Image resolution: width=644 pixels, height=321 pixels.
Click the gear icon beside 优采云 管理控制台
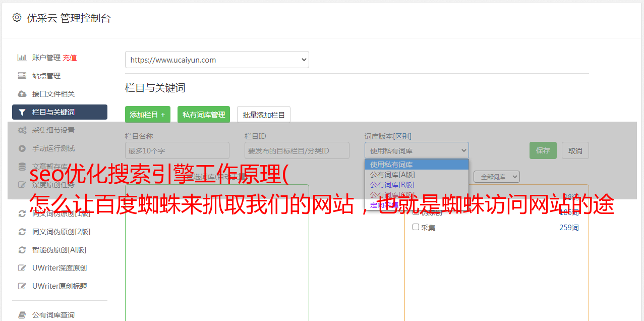tap(17, 18)
